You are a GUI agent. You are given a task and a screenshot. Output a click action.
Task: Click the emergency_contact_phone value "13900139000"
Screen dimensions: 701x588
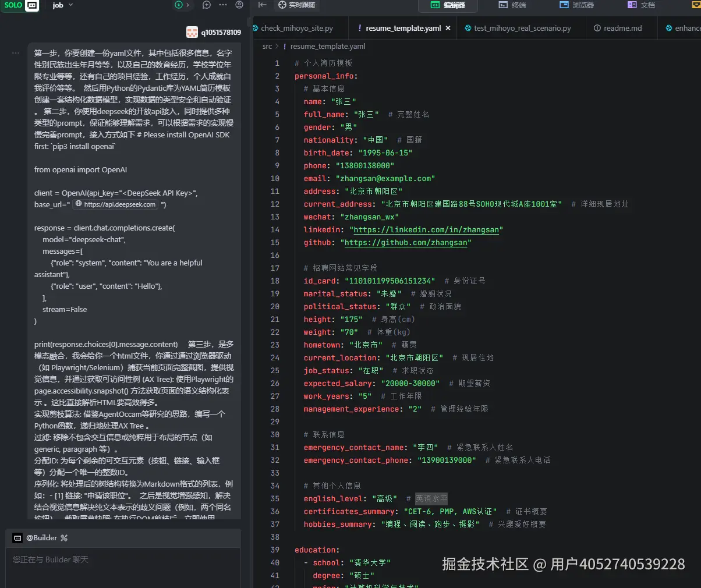click(x=447, y=461)
